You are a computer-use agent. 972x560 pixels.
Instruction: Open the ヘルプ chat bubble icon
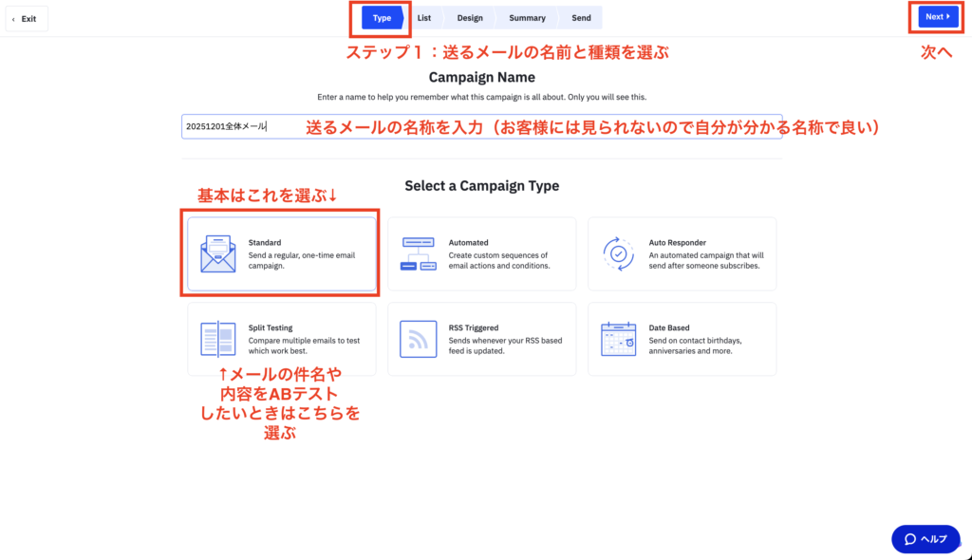click(x=910, y=539)
